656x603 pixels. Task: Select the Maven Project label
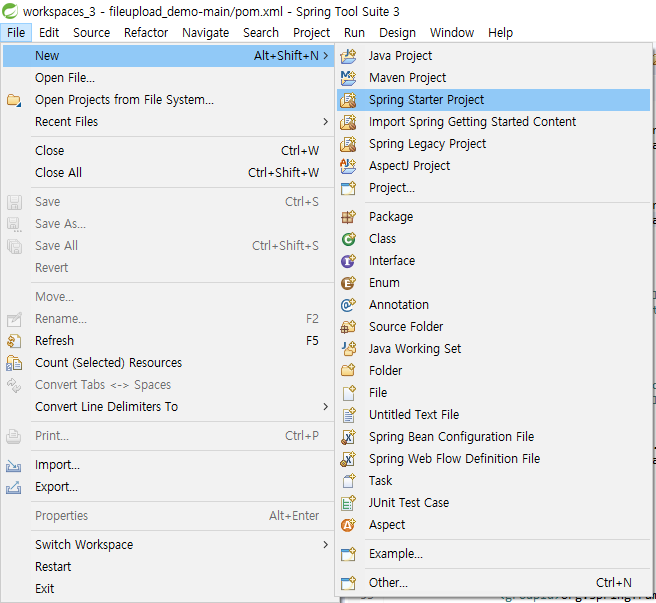(407, 78)
